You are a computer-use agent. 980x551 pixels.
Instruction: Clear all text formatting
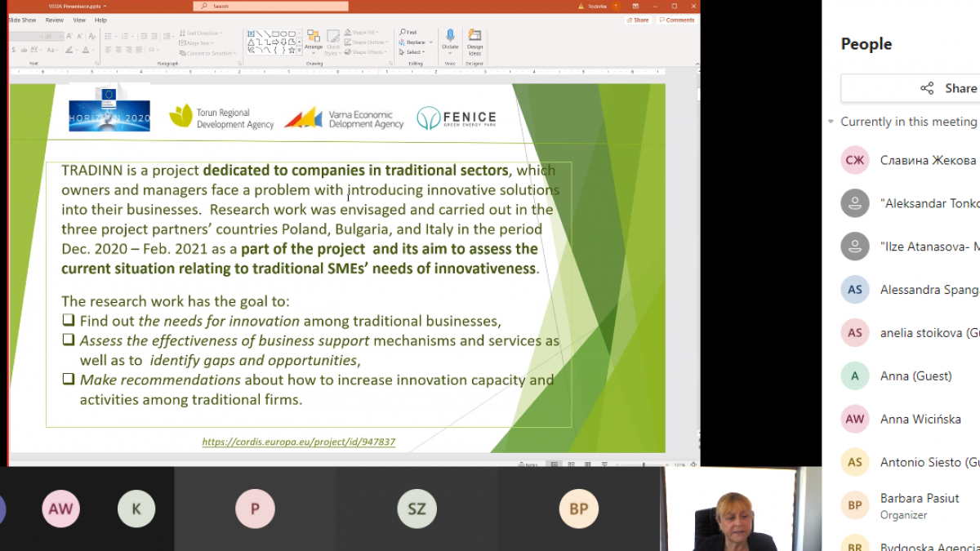point(91,37)
